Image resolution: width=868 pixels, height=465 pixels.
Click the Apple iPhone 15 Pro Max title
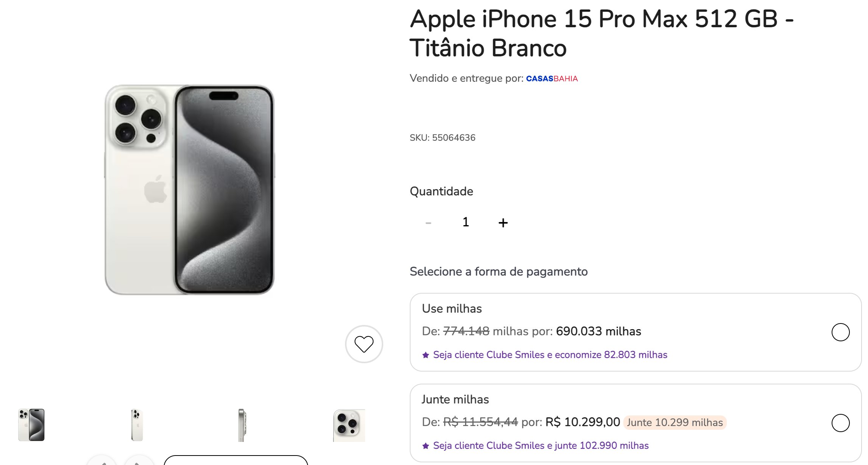click(601, 33)
